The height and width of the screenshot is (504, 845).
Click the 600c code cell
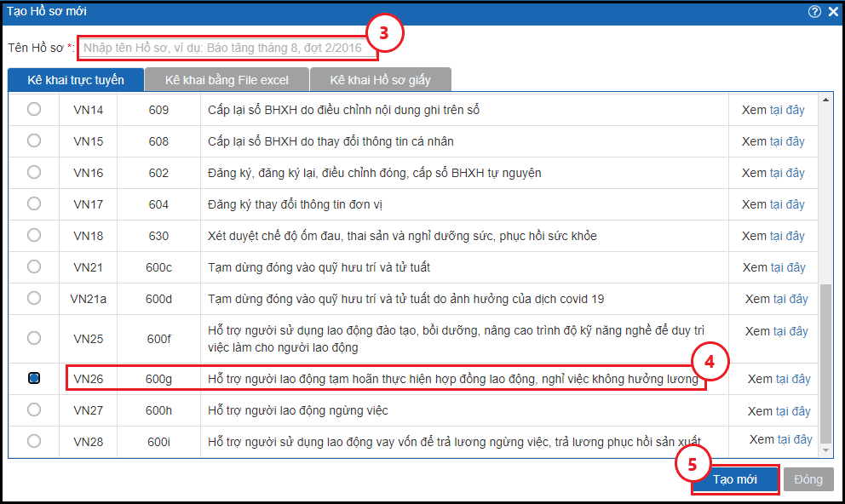pos(158,267)
